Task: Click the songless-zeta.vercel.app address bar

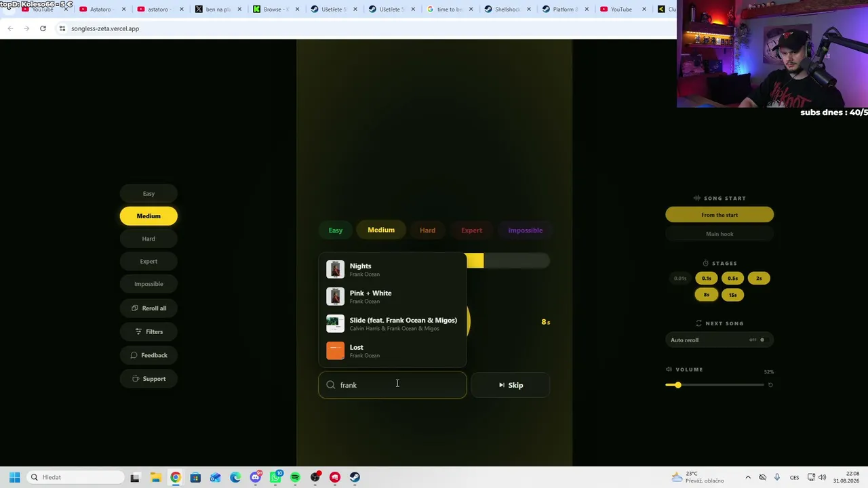Action: [x=366, y=28]
